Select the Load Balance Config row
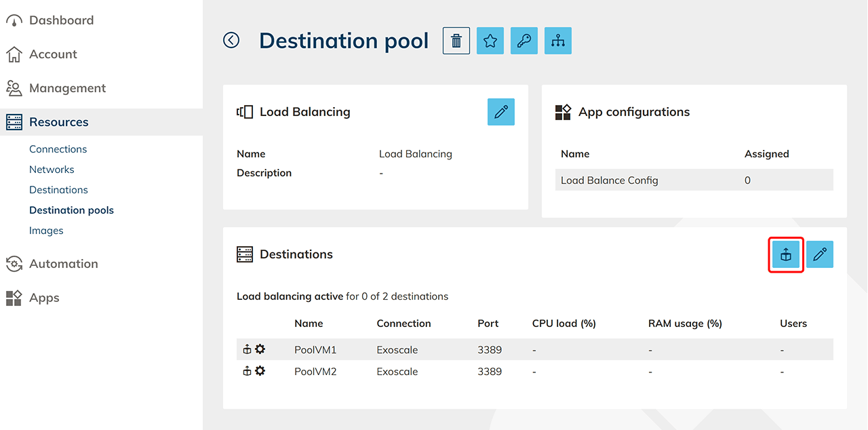Screen dimensions: 868x430 coord(694,180)
